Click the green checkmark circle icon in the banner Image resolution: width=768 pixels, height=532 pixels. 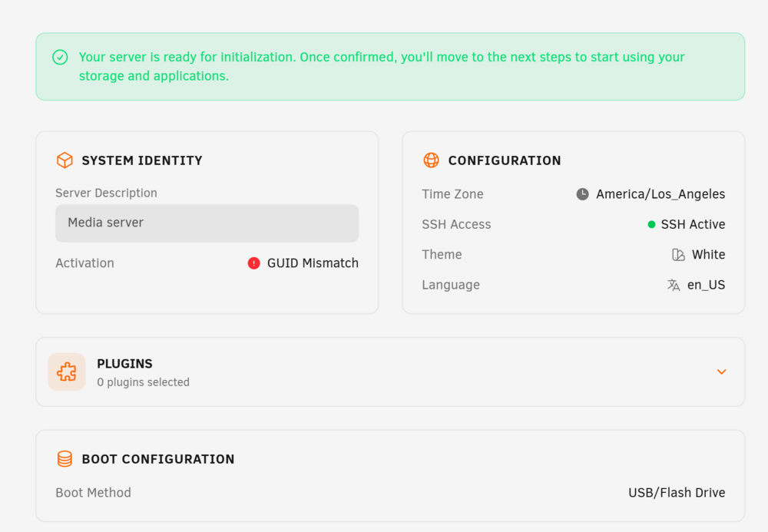click(x=60, y=58)
